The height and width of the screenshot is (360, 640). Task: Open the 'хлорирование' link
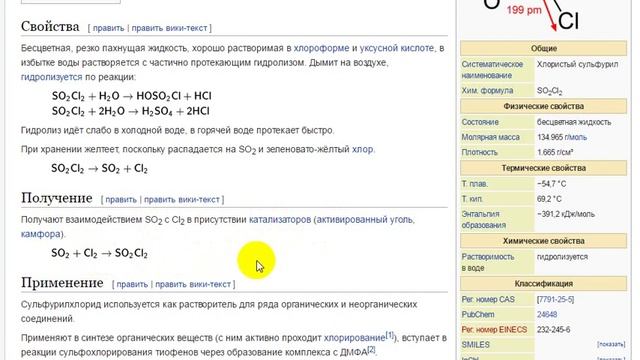tap(354, 338)
